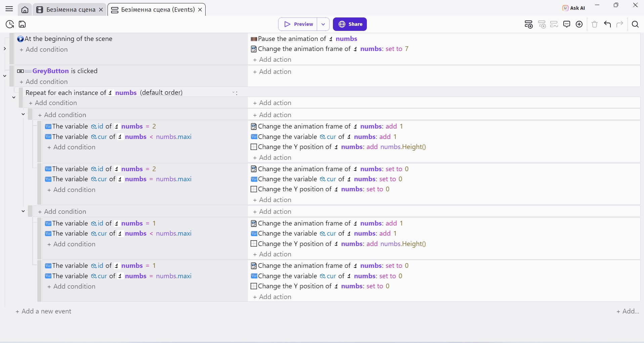This screenshot has width=644, height=343.
Task: Select 'Y position: add numbs.Height()' for id = 2
Action: [x=338, y=147]
